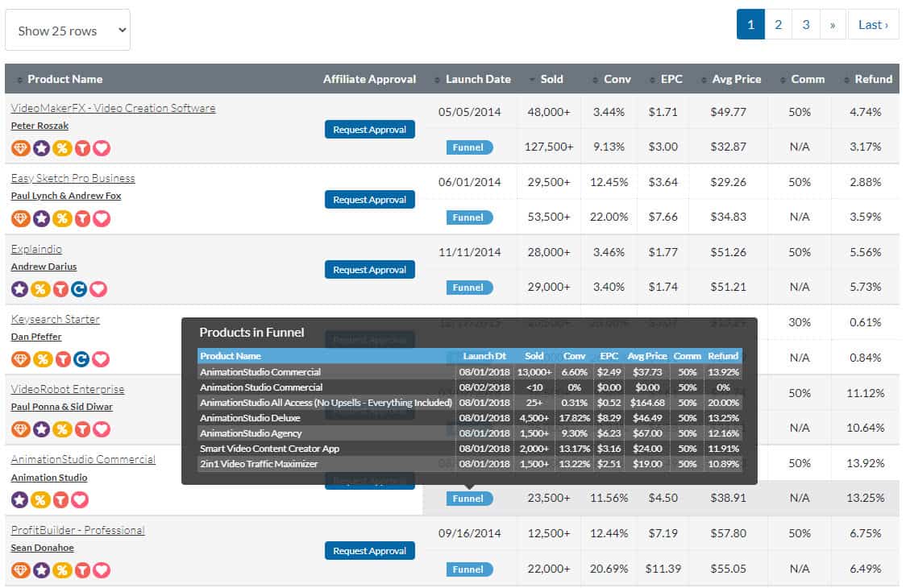The width and height of the screenshot is (906, 588).
Task: Sort by the Refund column header
Action: point(873,79)
